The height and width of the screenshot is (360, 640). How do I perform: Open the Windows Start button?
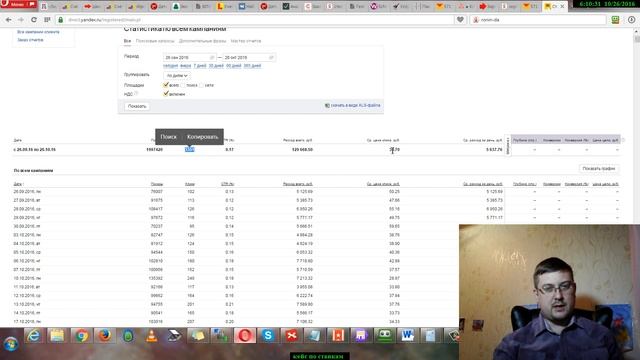click(11, 344)
